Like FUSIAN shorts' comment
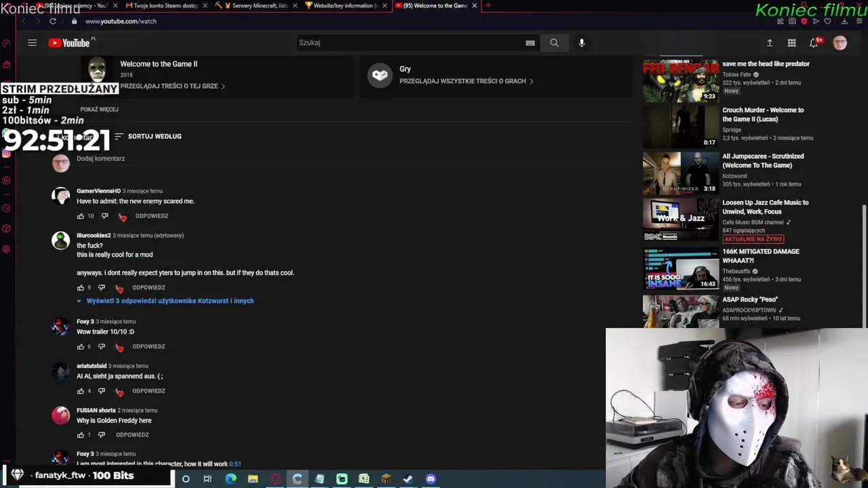Viewport: 868px width, 488px height. (81, 435)
